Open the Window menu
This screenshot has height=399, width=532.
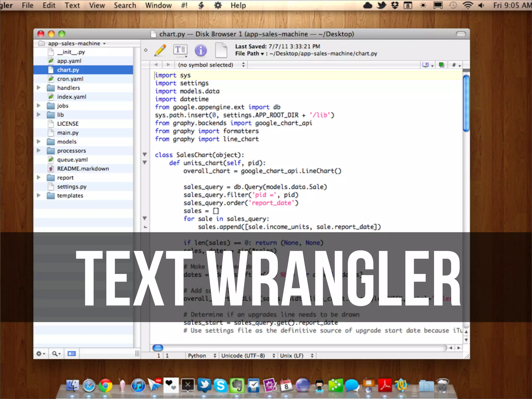[158, 5]
